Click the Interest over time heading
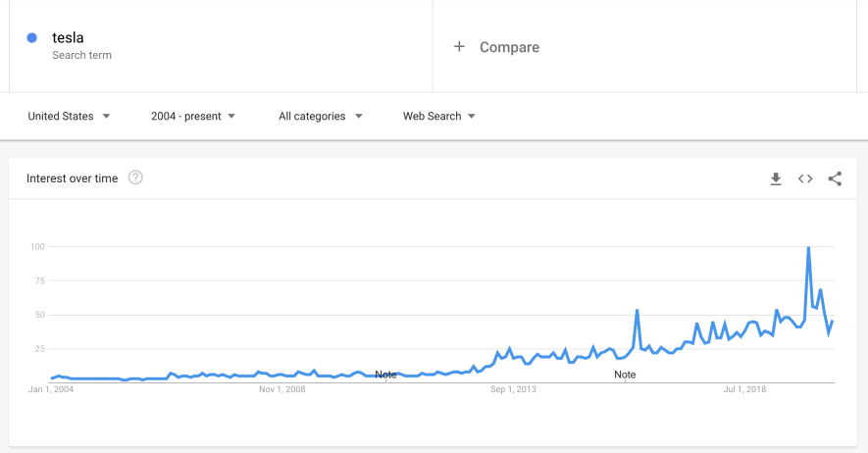This screenshot has height=453, width=868. pyautogui.click(x=72, y=178)
